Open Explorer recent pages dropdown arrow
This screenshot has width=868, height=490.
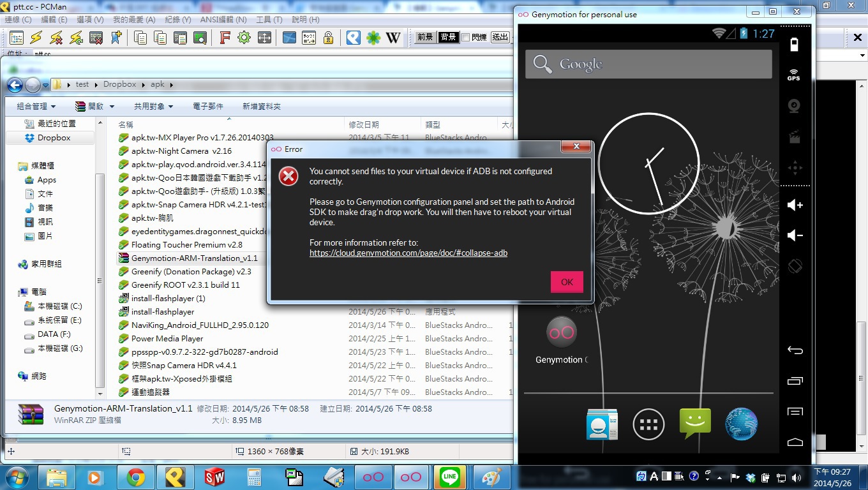[47, 85]
